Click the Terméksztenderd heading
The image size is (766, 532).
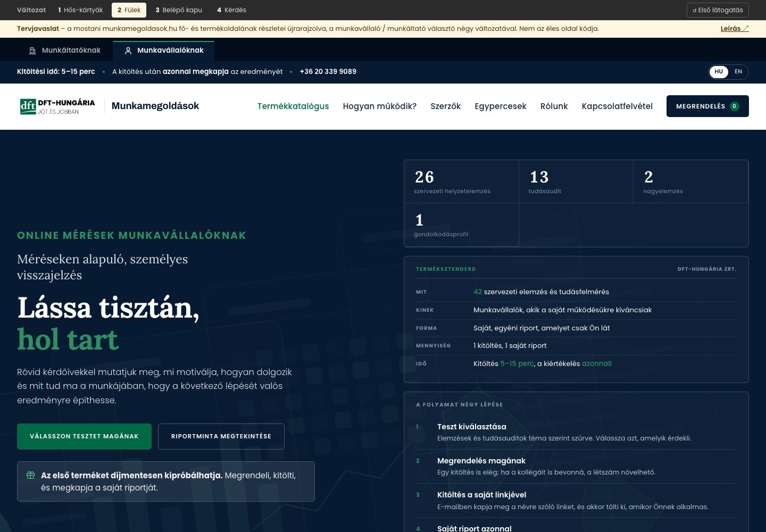(446, 269)
